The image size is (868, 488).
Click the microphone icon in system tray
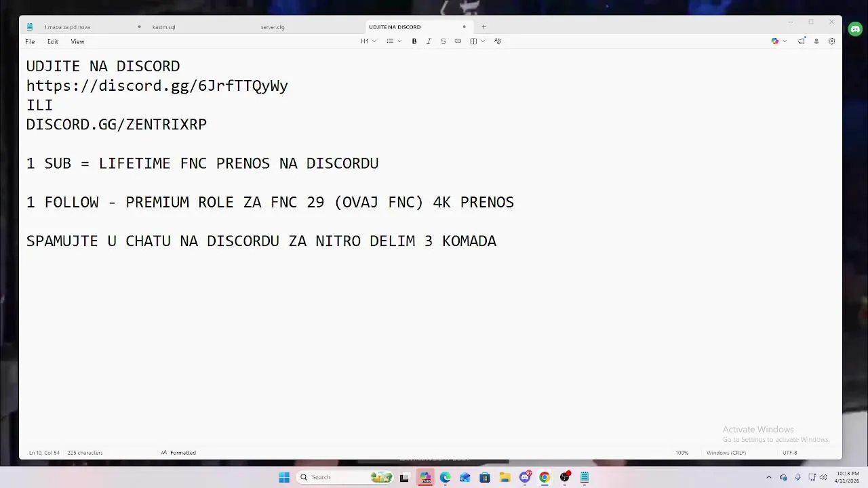797,477
